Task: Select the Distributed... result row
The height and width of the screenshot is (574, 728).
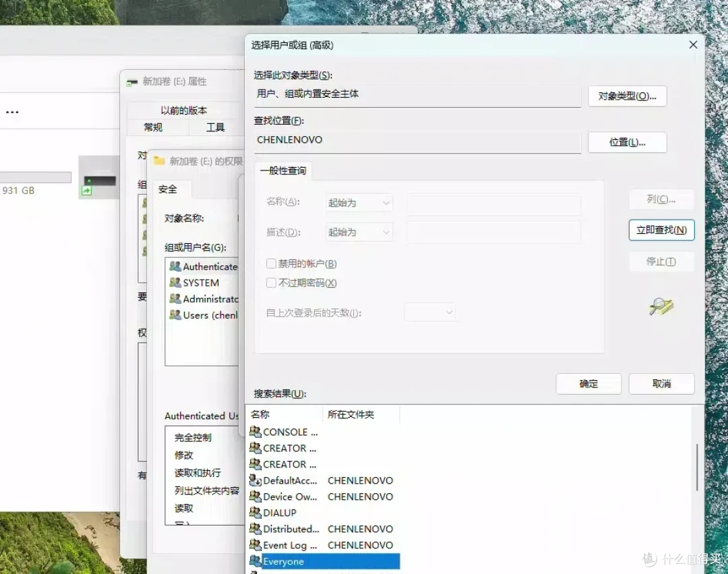Action: tap(324, 529)
